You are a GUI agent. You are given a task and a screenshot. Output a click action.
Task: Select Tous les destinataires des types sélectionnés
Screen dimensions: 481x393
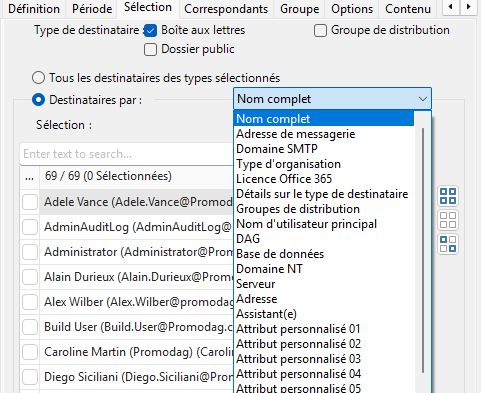[x=38, y=78]
